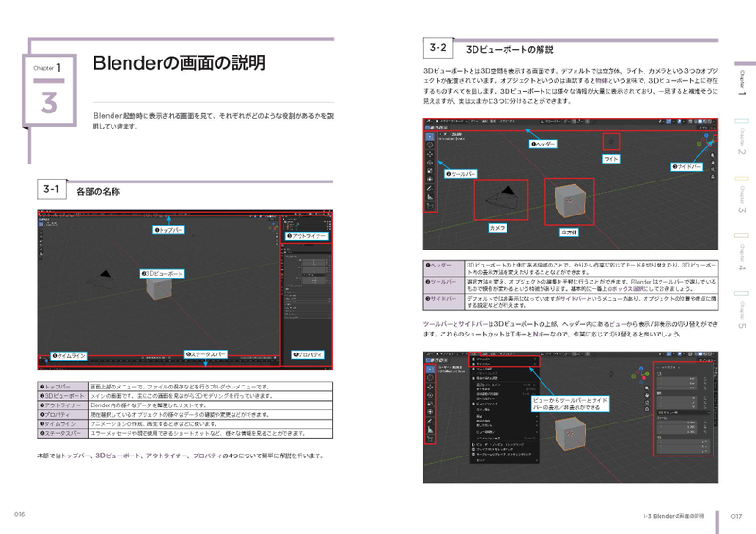Click camera view gizmo in labeled viewport screenshot
This screenshot has height=534, width=756.
[x=713, y=169]
